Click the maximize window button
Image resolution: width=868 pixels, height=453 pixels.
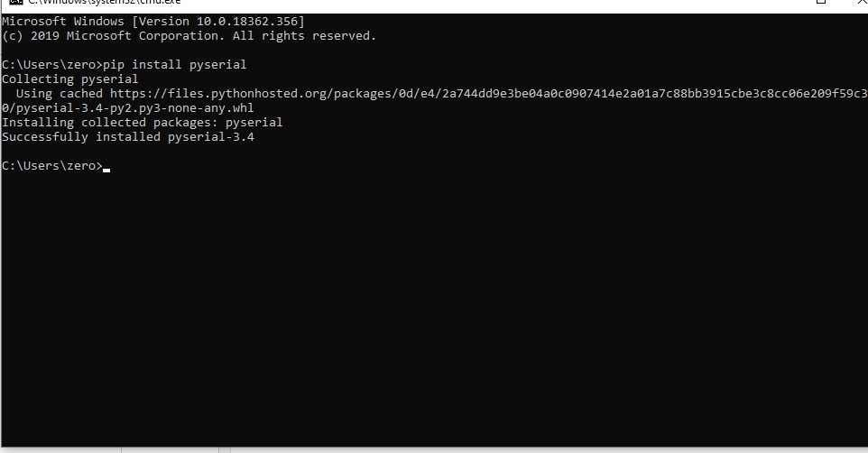point(821,2)
